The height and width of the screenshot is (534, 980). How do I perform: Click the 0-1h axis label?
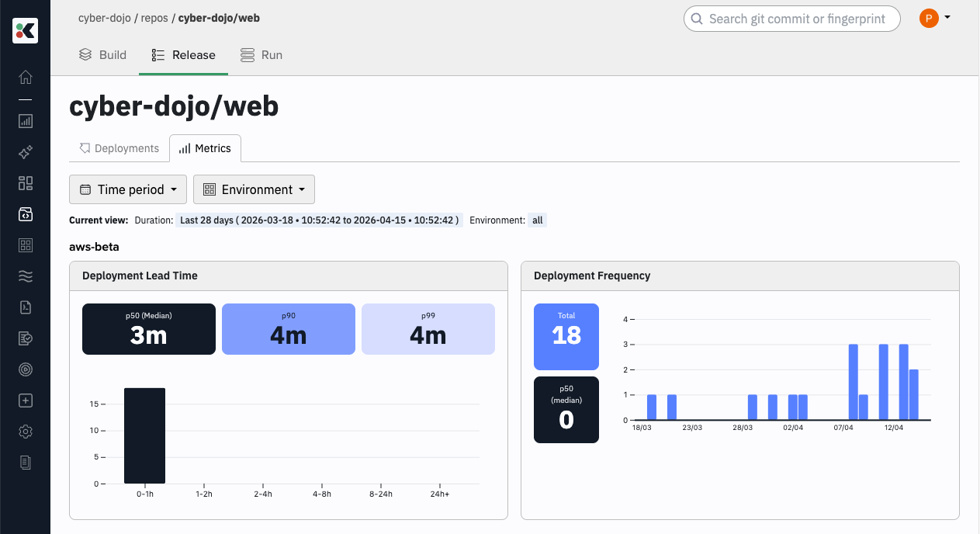[x=145, y=494]
